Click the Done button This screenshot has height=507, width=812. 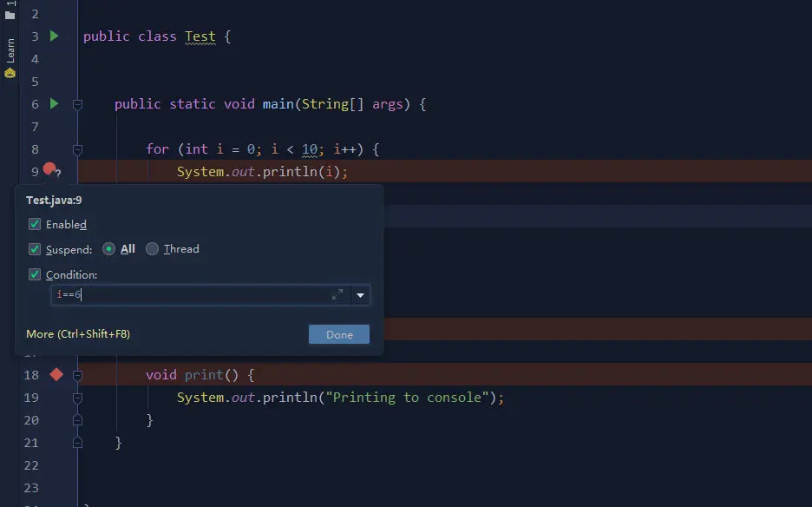(x=339, y=334)
